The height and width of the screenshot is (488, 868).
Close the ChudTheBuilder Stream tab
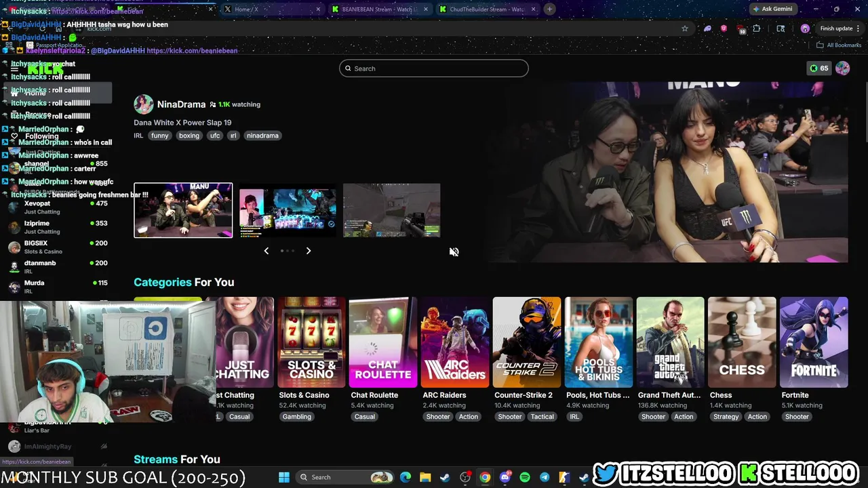[533, 9]
